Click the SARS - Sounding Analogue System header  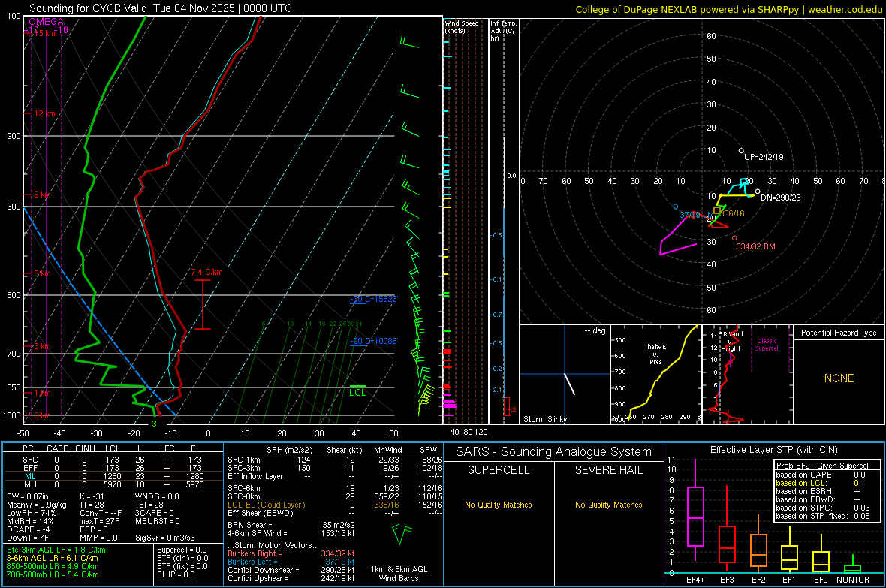point(554,452)
